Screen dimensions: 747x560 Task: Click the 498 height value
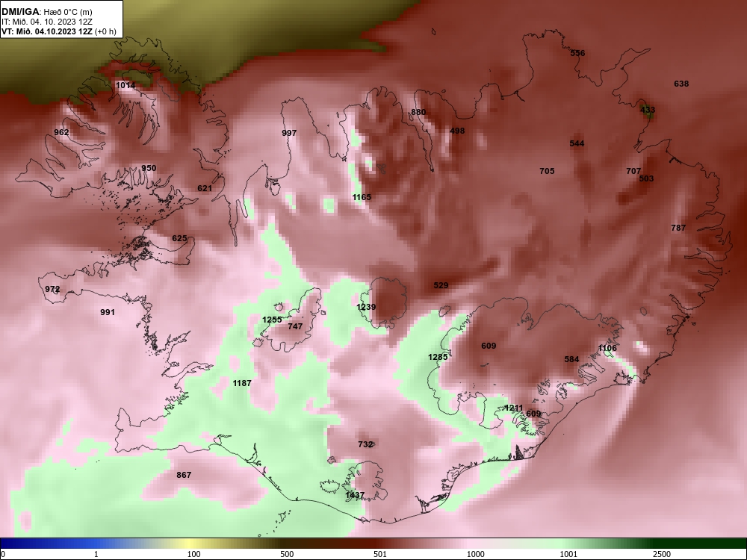point(457,131)
